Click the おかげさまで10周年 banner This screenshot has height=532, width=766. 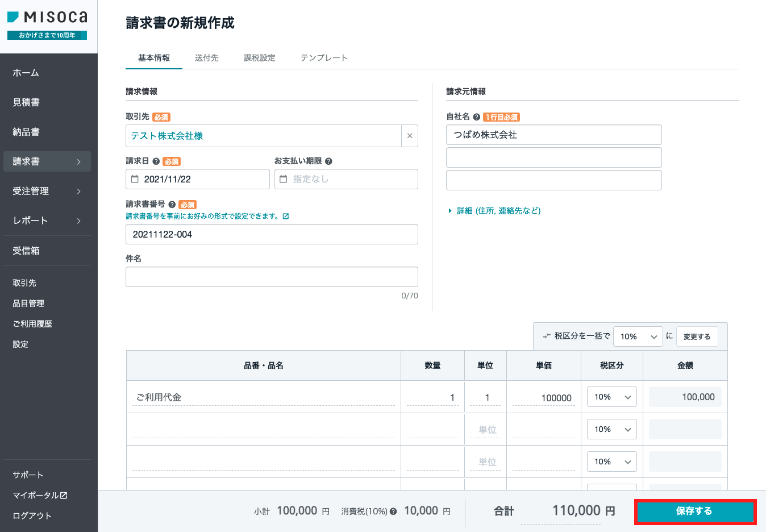point(47,35)
